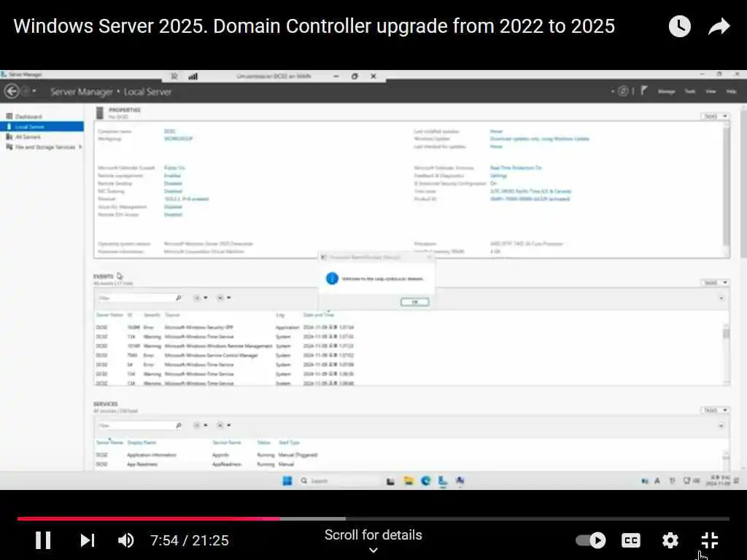Viewport: 747px width, 560px height.
Task: Click the Task View icon on taskbar
Action: coord(391,481)
